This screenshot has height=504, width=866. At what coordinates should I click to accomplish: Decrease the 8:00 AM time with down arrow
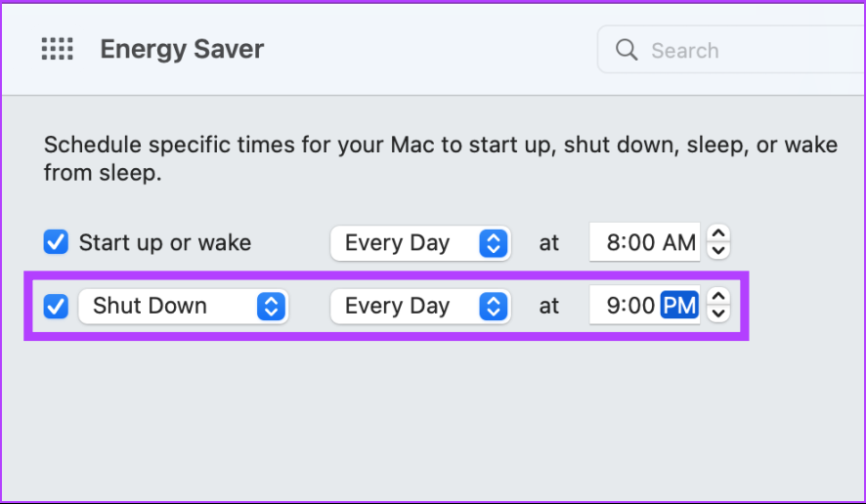[x=718, y=250]
